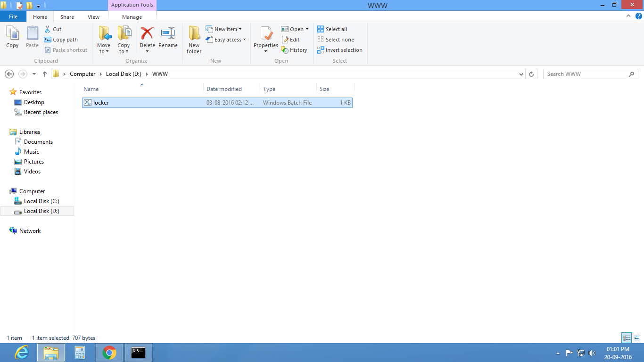Screen dimensions: 644x362
Task: Switch to the View ribbon tab
Action: [93, 16]
